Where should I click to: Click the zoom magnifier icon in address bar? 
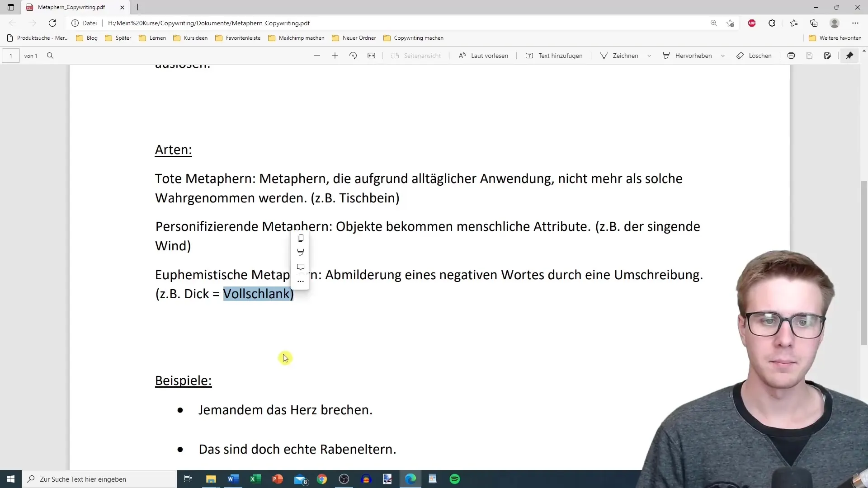click(714, 23)
